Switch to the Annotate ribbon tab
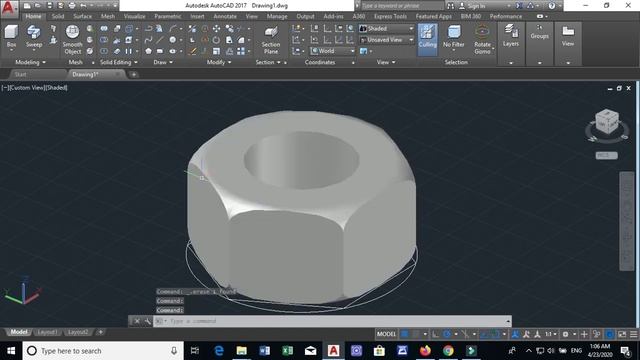The height and width of the screenshot is (360, 640). pos(225,16)
